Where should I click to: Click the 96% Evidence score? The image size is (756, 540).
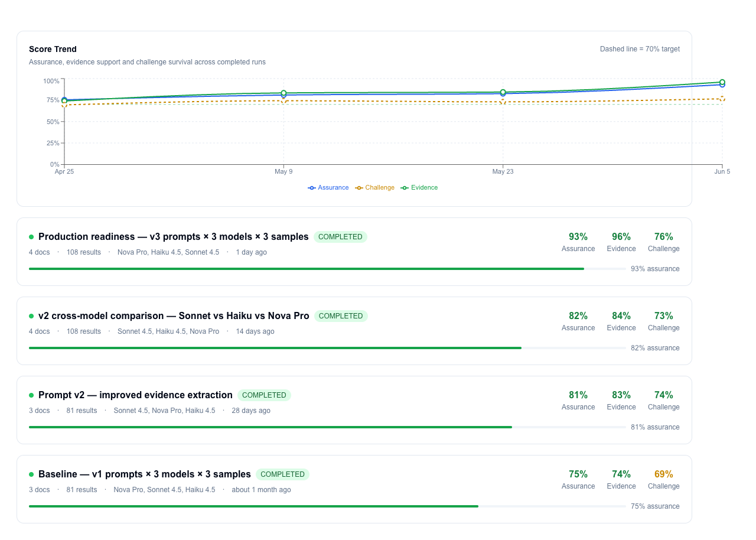(x=621, y=237)
